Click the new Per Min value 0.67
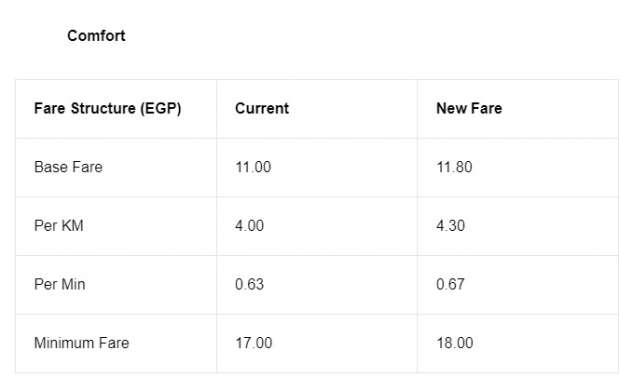This screenshot has width=620, height=391. (x=450, y=284)
